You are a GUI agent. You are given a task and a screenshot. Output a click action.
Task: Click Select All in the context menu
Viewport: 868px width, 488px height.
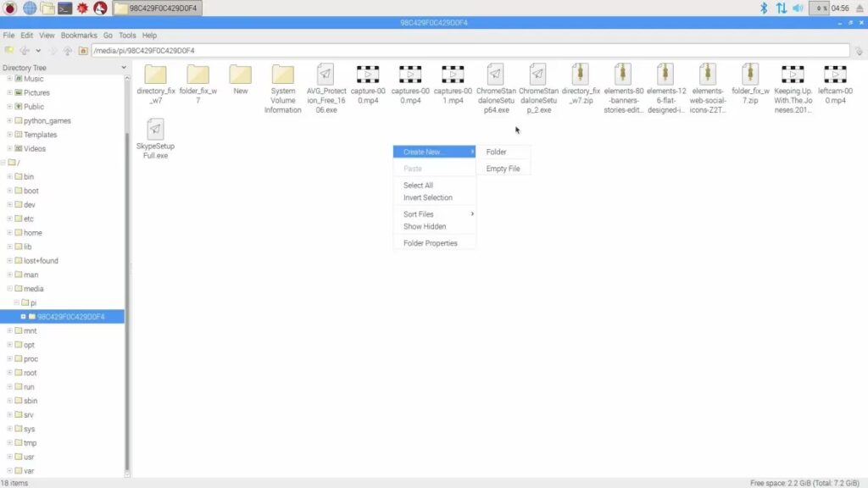coord(418,186)
